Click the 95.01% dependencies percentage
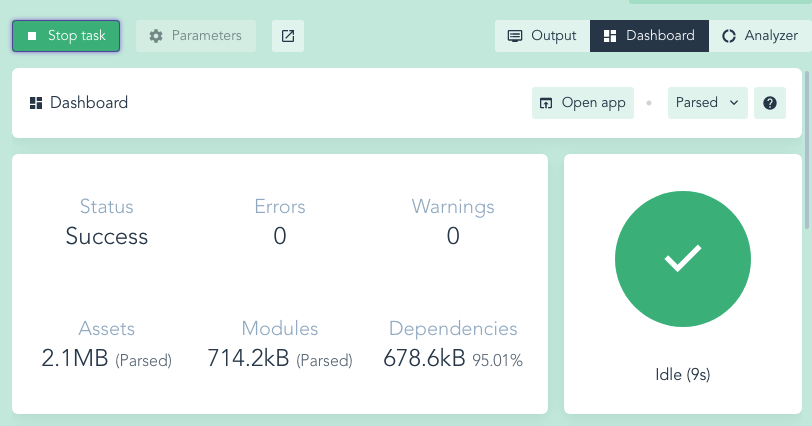Image resolution: width=812 pixels, height=426 pixels. pyautogui.click(x=498, y=359)
